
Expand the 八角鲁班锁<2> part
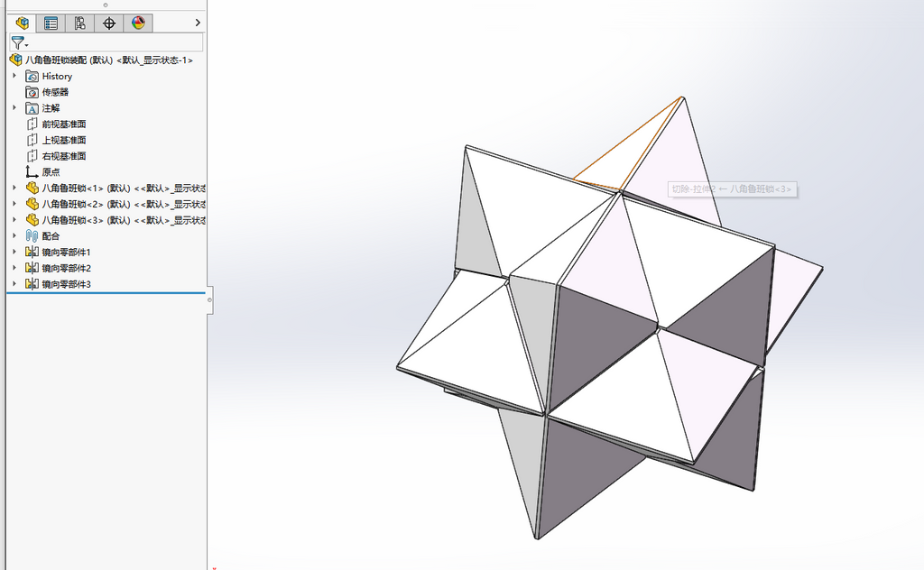point(14,203)
